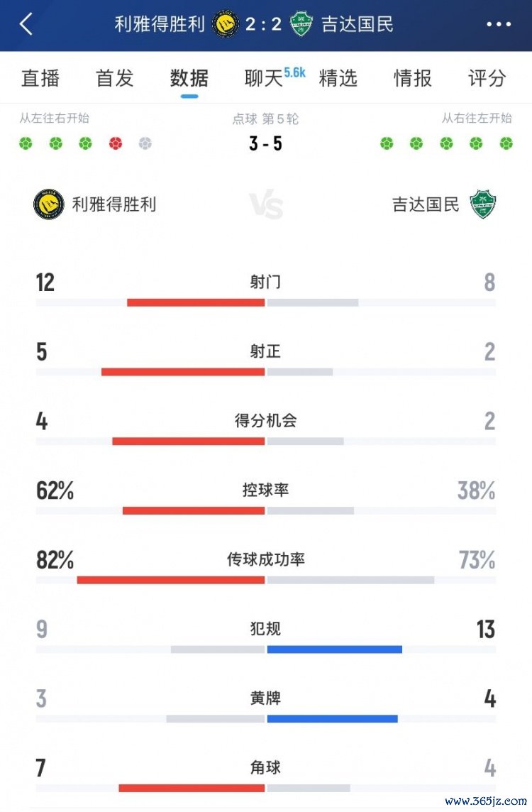The width and height of the screenshot is (532, 812).
Task: Open the 情报 tab
Action: 413,77
